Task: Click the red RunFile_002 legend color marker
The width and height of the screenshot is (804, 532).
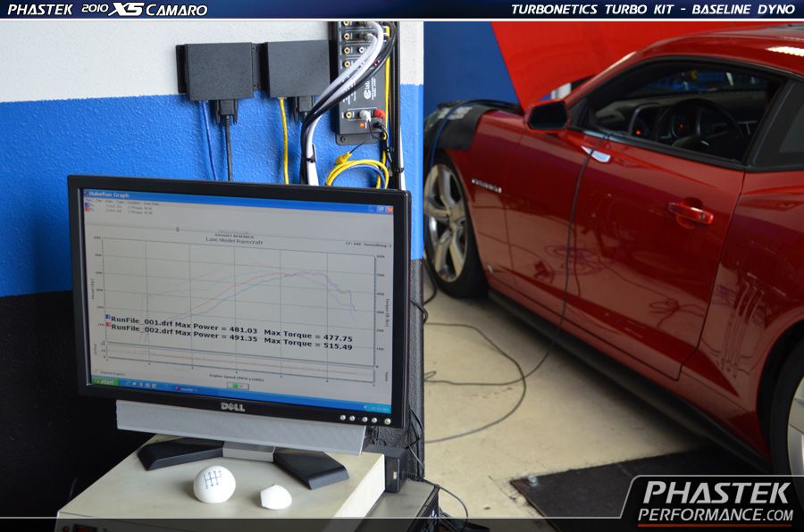Action: pos(108,324)
